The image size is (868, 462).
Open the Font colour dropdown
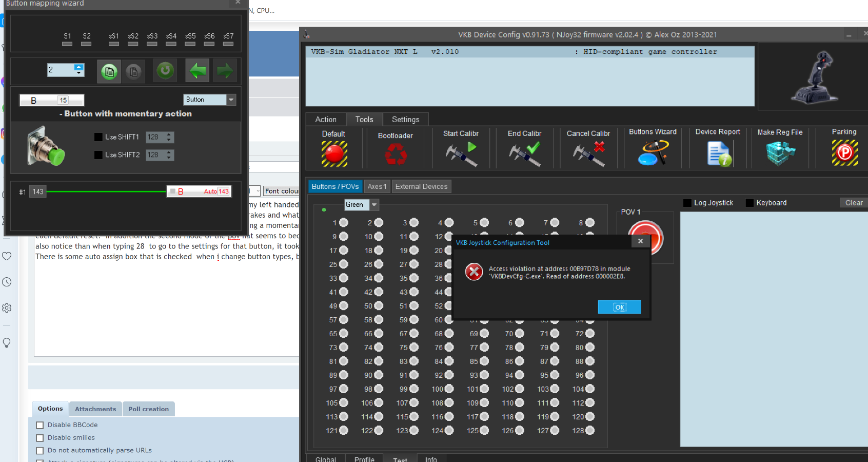pos(281,191)
